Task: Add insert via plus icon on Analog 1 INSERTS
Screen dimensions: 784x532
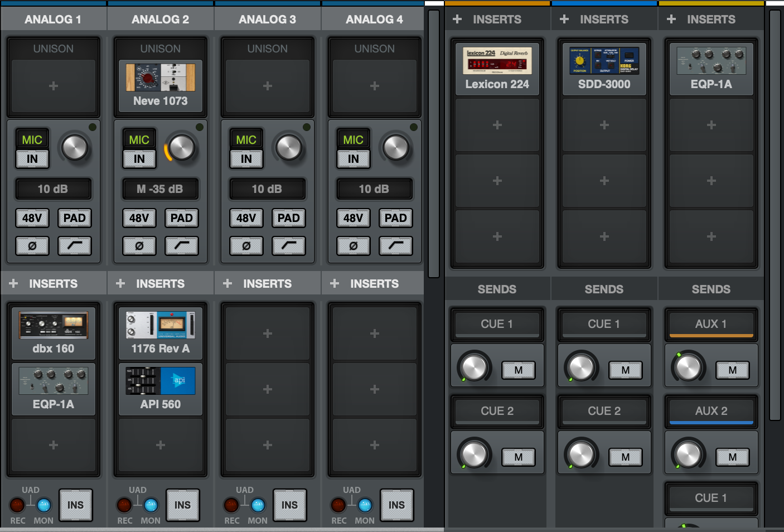Action: click(13, 283)
